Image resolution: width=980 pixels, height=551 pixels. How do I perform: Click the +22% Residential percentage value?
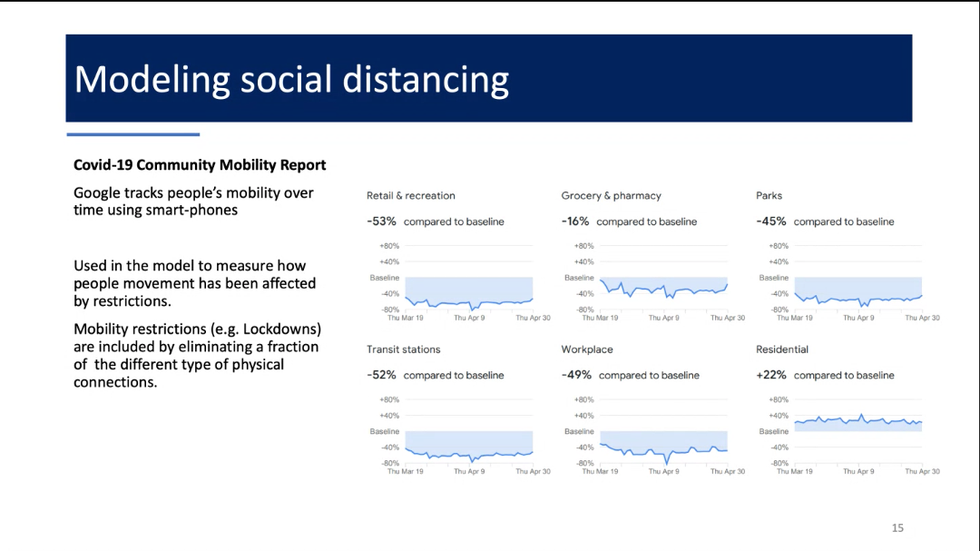point(772,375)
